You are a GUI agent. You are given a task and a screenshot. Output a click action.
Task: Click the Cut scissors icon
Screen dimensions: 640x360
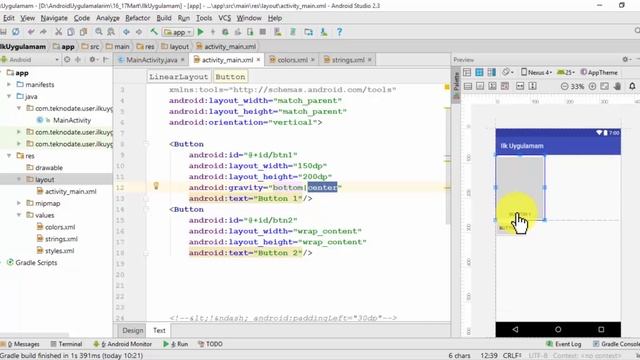click(x=58, y=32)
